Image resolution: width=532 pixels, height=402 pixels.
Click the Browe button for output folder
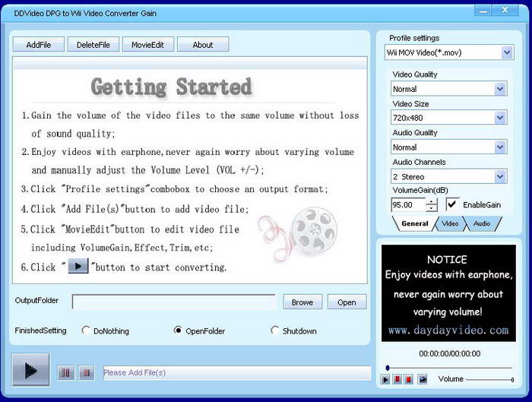tap(302, 302)
